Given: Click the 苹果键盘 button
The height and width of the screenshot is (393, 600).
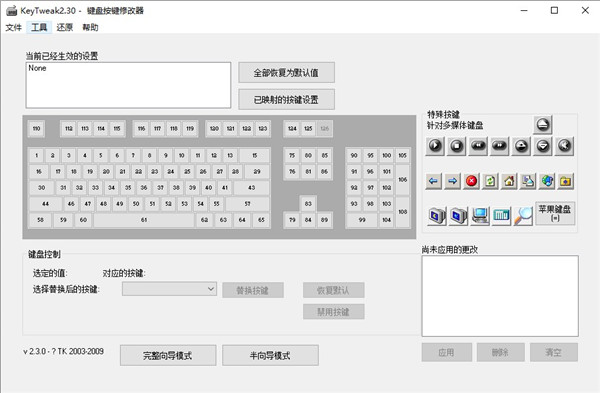Looking at the screenshot, I should [x=555, y=213].
